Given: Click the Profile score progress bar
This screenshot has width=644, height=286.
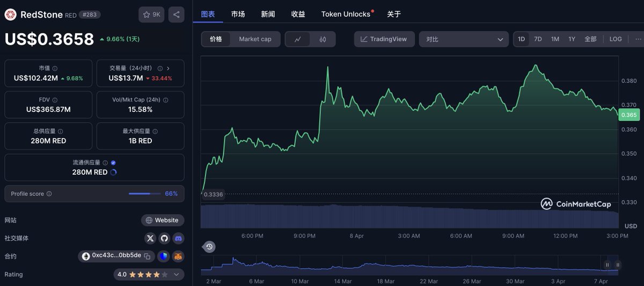Looking at the screenshot, I should (144, 194).
